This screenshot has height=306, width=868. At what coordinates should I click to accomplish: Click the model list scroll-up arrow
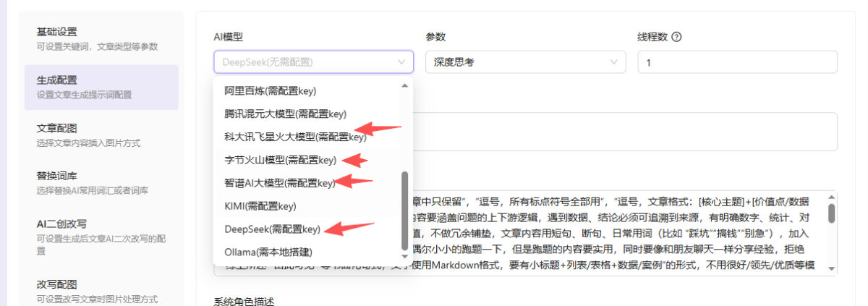[404, 85]
